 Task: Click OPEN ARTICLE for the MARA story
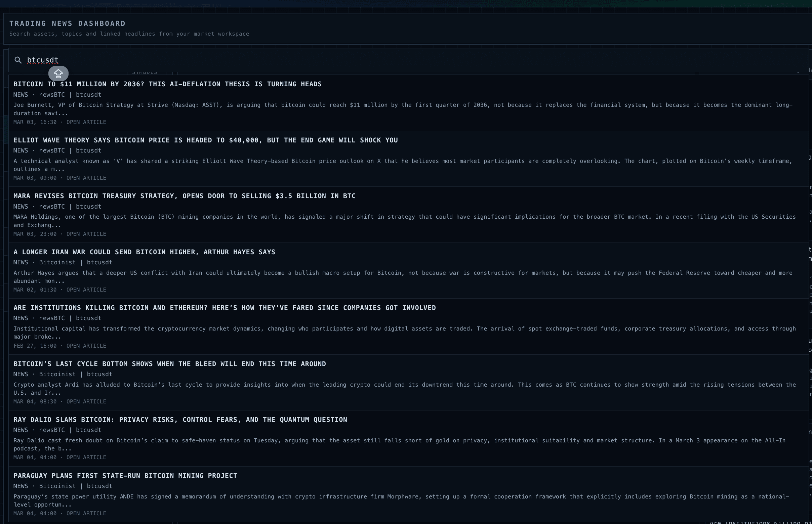tap(86, 234)
